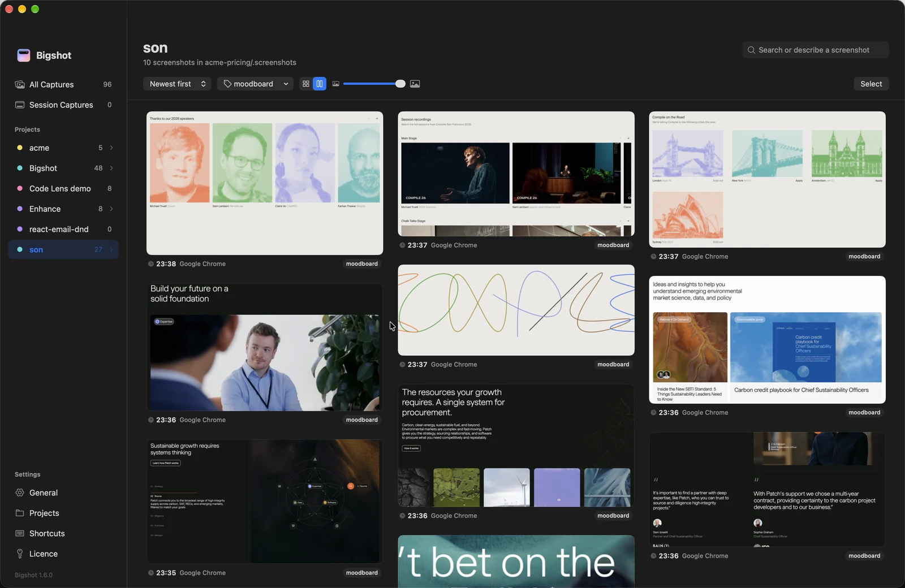Click the Session Captures icon
Image resolution: width=905 pixels, height=588 pixels.
[20, 105]
